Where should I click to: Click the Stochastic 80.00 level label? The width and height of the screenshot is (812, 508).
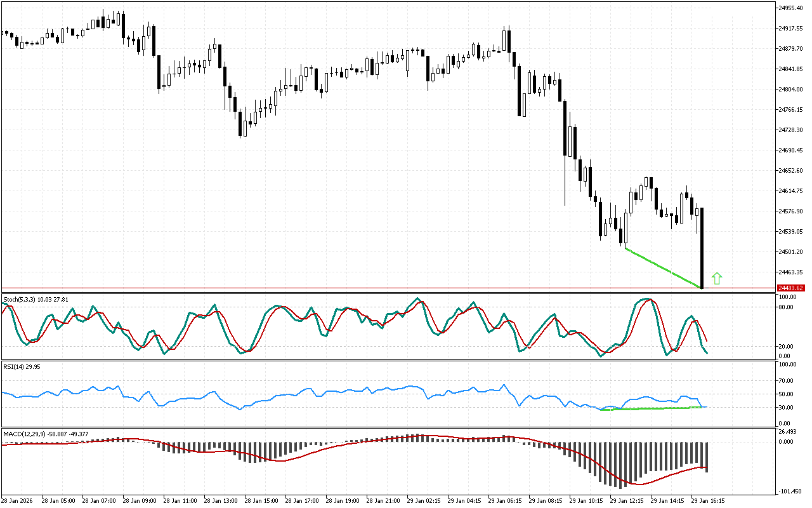(x=787, y=307)
